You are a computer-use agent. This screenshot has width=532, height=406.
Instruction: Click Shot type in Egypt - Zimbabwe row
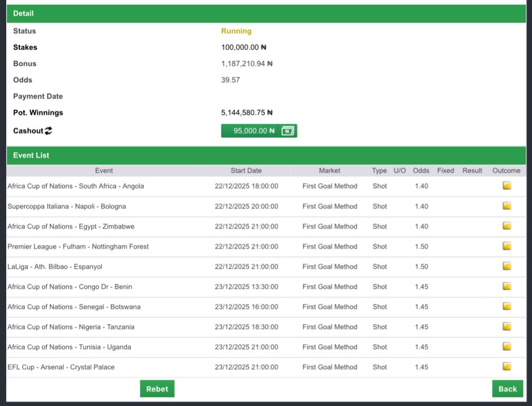coord(380,227)
